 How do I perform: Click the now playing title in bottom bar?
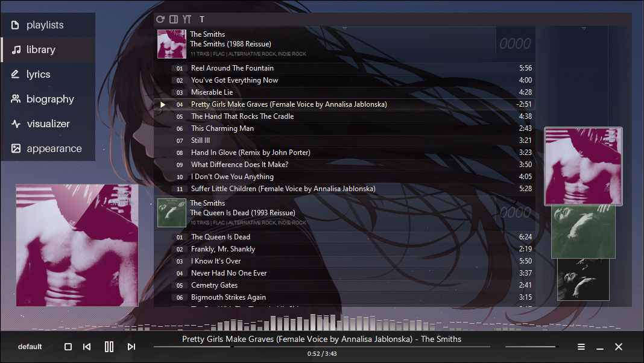(321, 339)
